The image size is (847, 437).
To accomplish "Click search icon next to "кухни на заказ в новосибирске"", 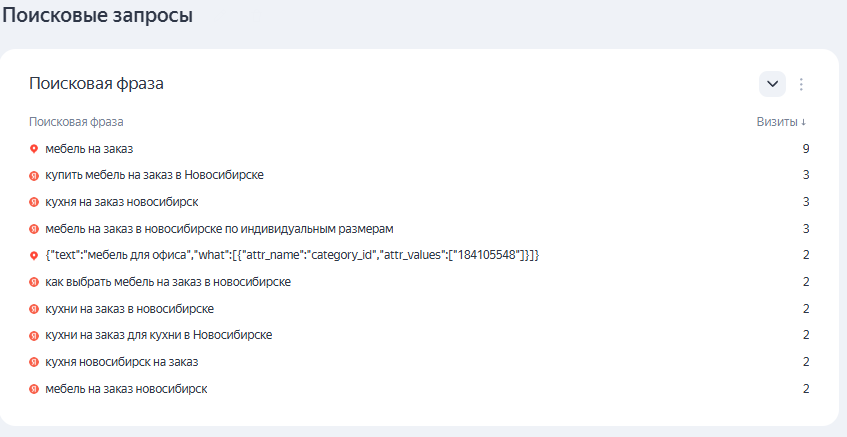I will pos(34,309).
